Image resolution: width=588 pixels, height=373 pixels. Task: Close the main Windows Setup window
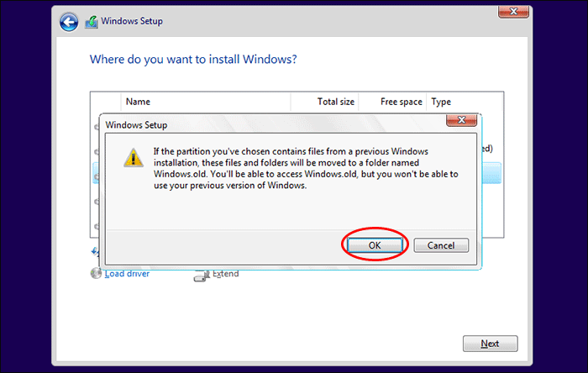pyautogui.click(x=507, y=12)
